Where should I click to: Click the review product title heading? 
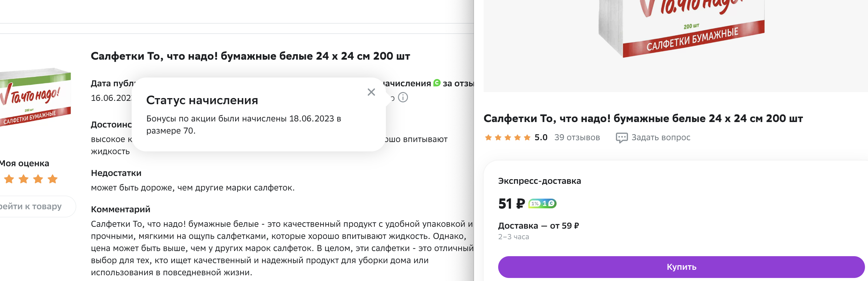[x=250, y=56]
